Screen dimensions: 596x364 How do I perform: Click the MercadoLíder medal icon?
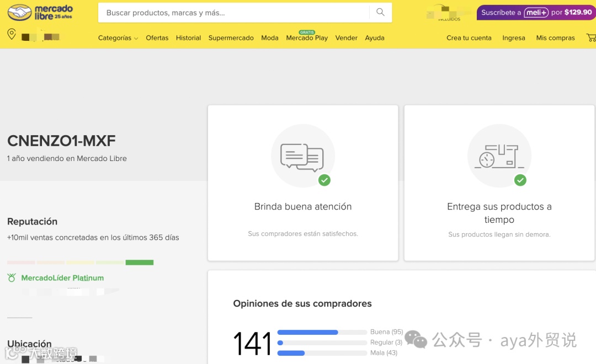coord(12,278)
